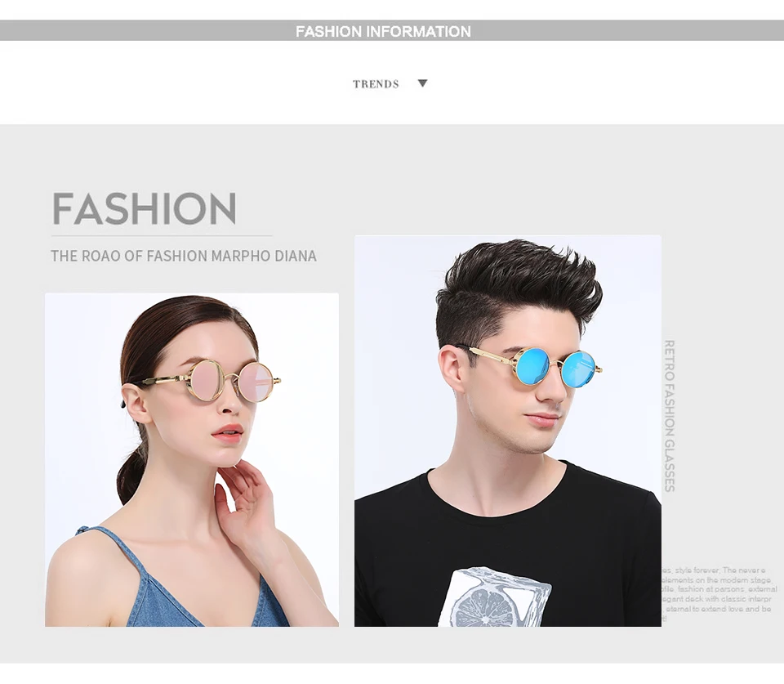Click the vertical "RETRO FASHION GLASSES" text

[x=669, y=416]
